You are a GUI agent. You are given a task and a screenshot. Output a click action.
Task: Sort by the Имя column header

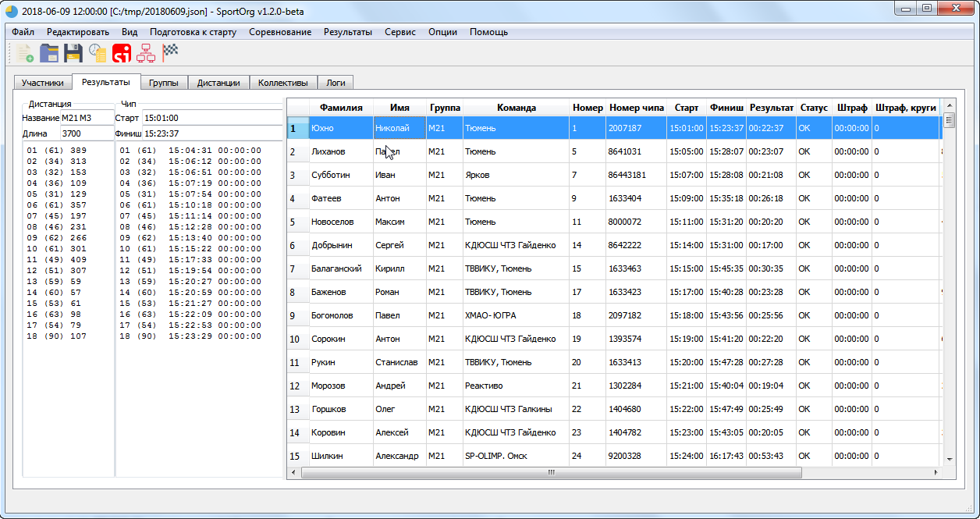click(399, 108)
